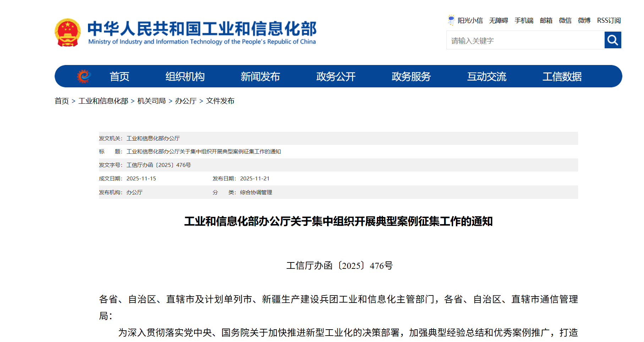
Task: Open the 手机端 mobile version link
Action: click(524, 21)
